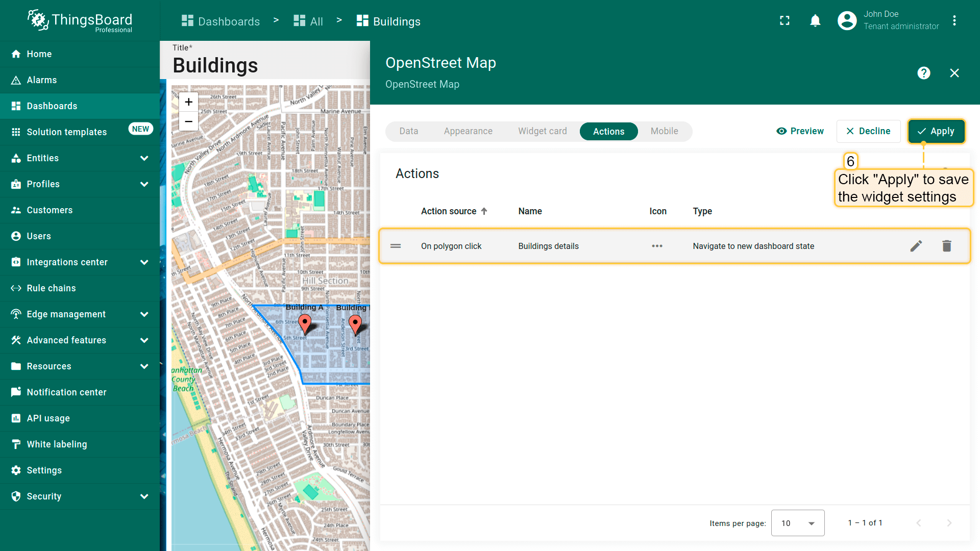
Task: Click Apply to save widget settings
Action: coord(936,131)
